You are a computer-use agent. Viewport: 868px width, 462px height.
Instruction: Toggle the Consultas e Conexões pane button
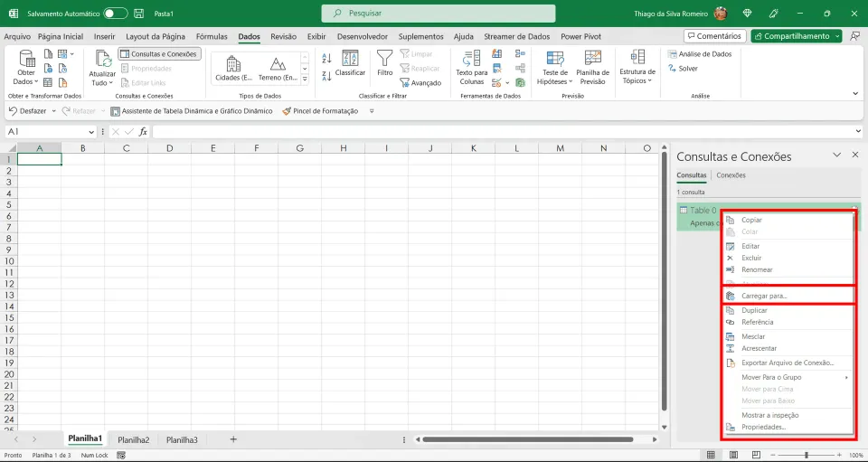pyautogui.click(x=159, y=54)
